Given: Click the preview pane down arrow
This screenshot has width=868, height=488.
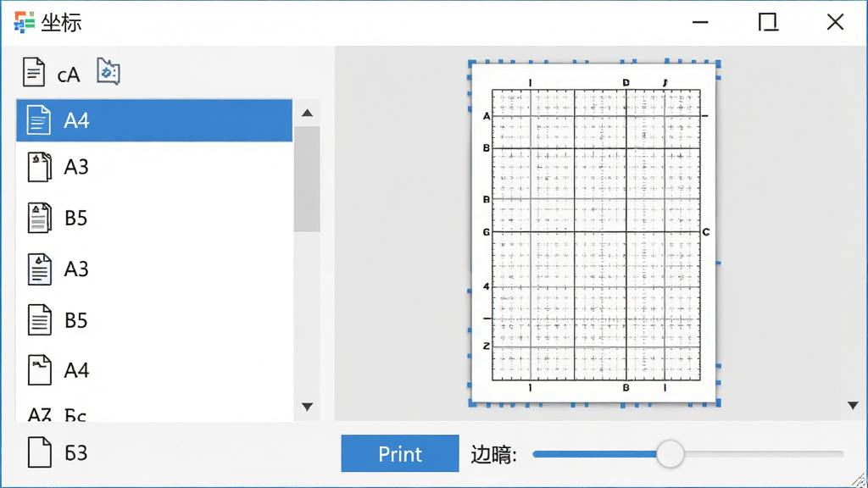Looking at the screenshot, I should 853,406.
